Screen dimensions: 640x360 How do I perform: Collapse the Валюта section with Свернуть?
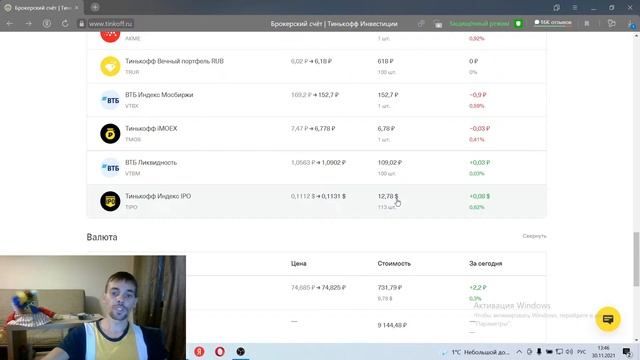[x=534, y=236]
